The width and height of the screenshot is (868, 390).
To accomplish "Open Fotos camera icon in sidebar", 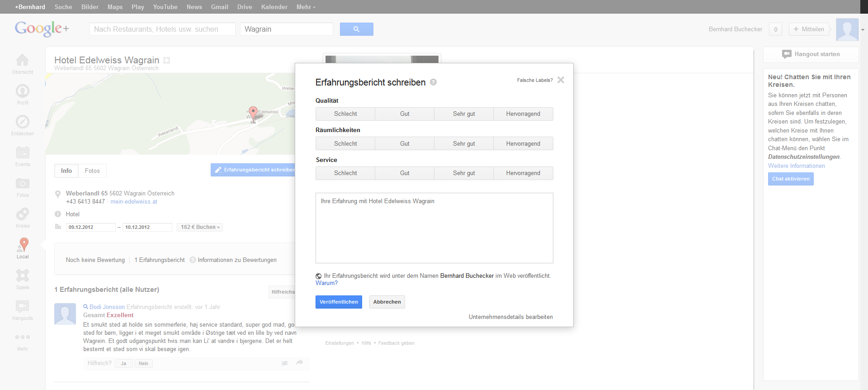I will point(23,183).
